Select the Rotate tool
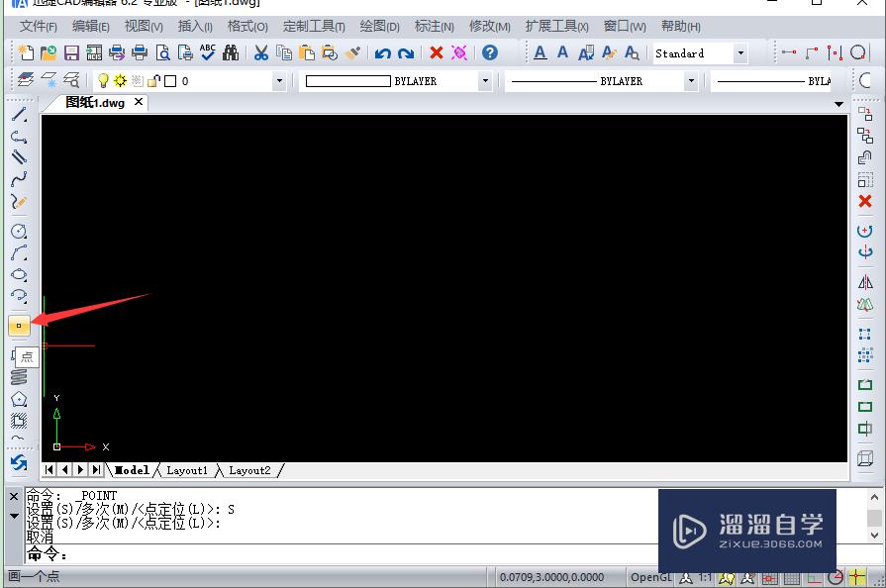The image size is (886, 588). coord(865,230)
